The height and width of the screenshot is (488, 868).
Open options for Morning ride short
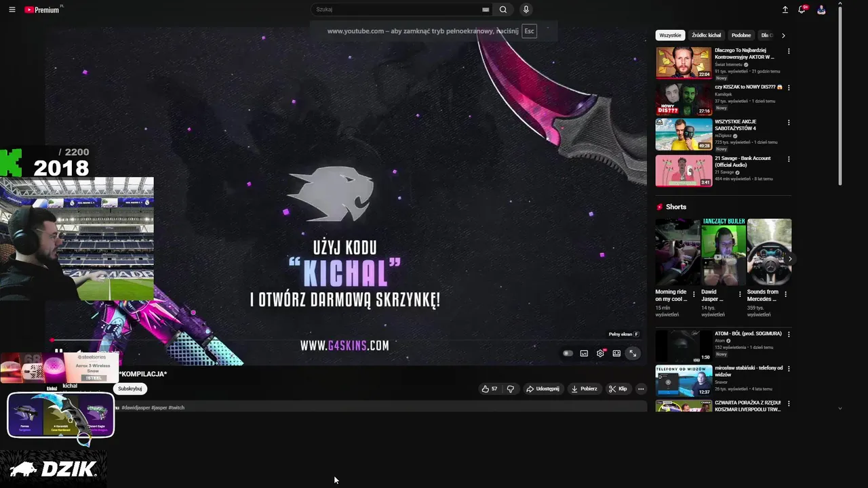coord(694,294)
